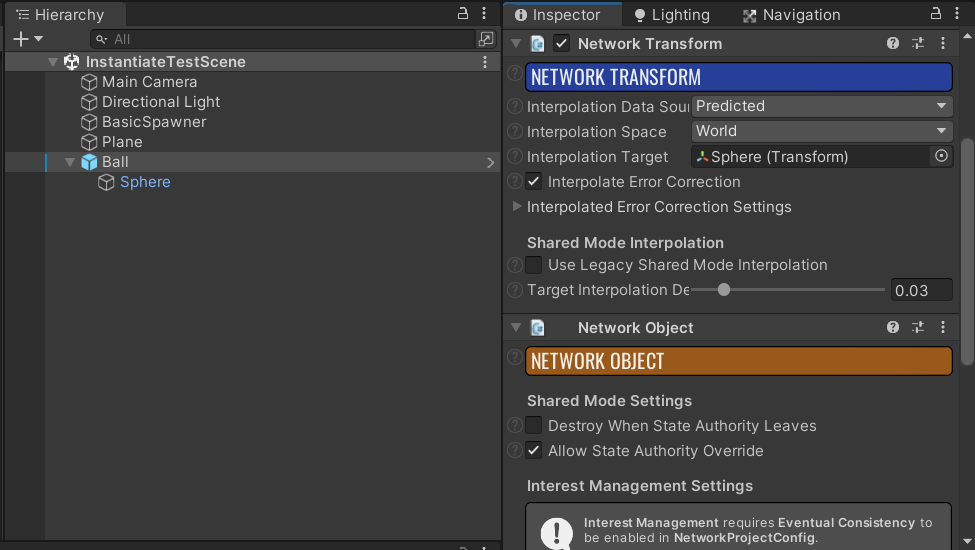
Task: Uncheck Allow State Authority Override
Action: (534, 450)
